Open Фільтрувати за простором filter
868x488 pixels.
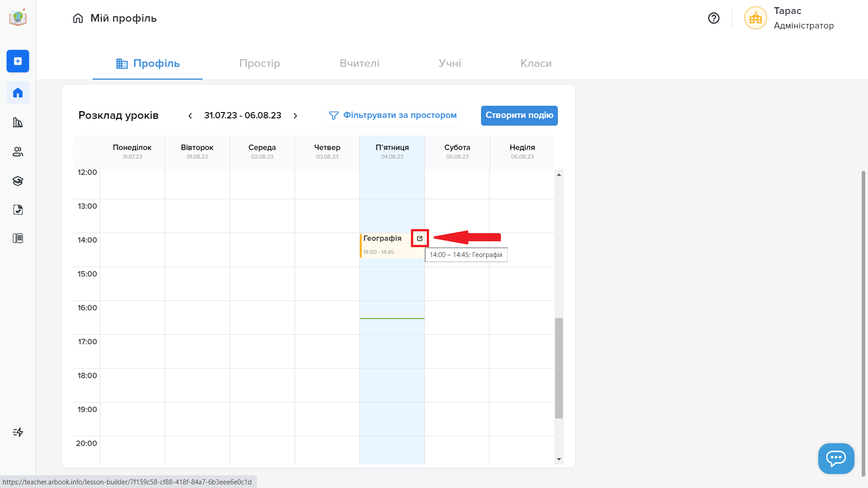coord(393,115)
